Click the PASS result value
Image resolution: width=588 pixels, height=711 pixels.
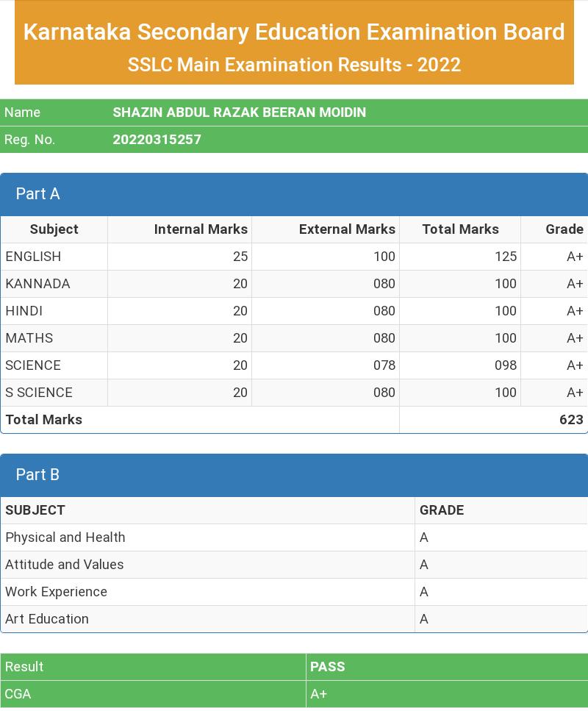(327, 667)
